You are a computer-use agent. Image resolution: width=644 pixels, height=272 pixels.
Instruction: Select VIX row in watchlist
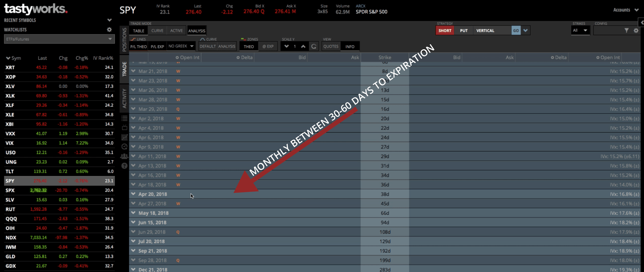[x=59, y=143]
